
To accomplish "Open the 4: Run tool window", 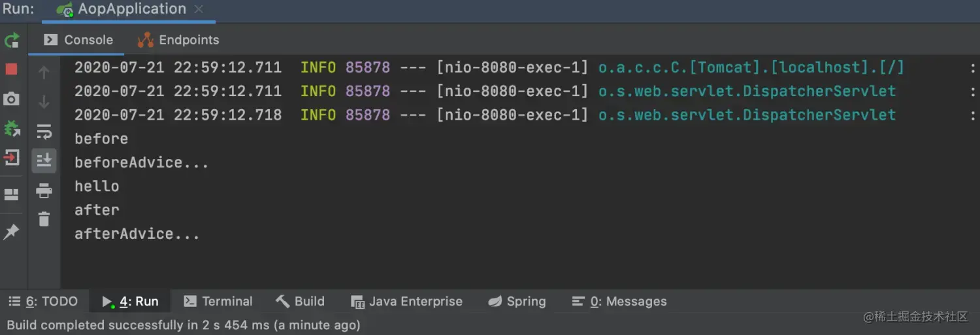I will tap(130, 302).
